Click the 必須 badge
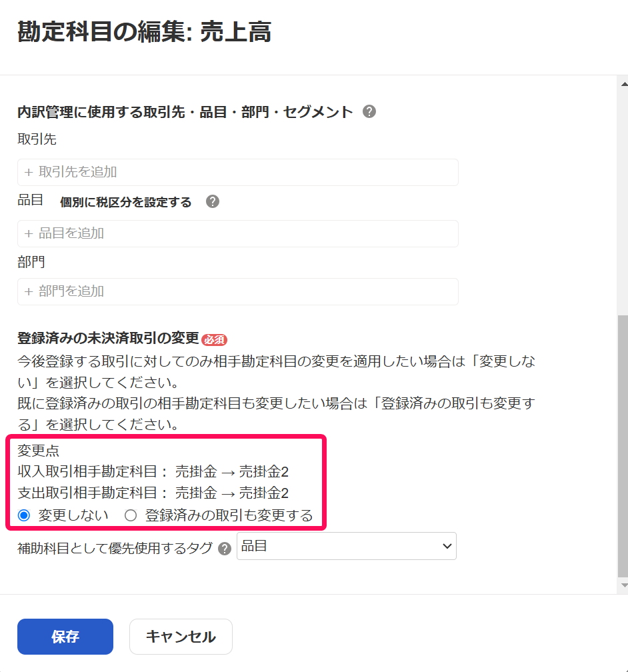The width and height of the screenshot is (628, 672). point(215,340)
